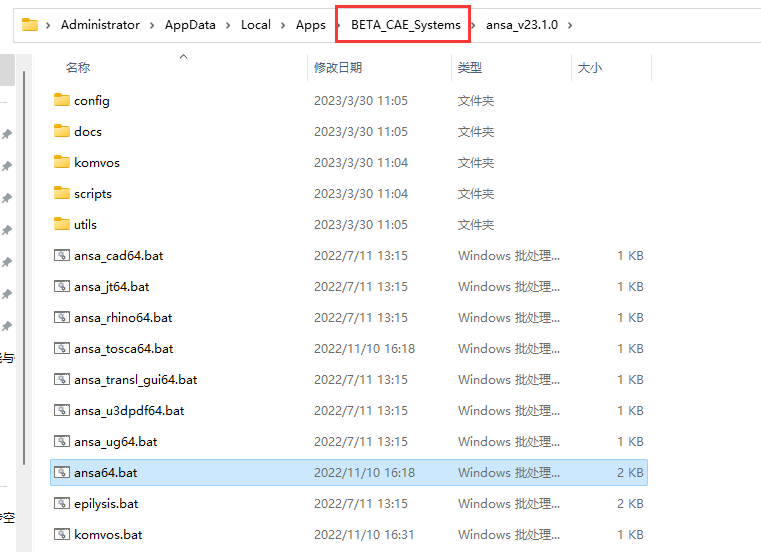This screenshot has width=761, height=552.
Task: Open the scripts folder icon
Action: pos(62,193)
